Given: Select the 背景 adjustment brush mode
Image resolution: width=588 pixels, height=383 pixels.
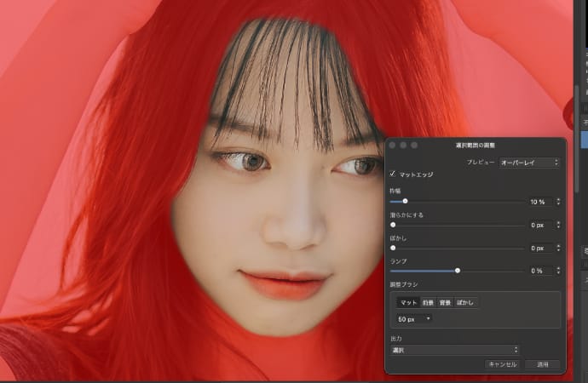Looking at the screenshot, I should tap(445, 302).
